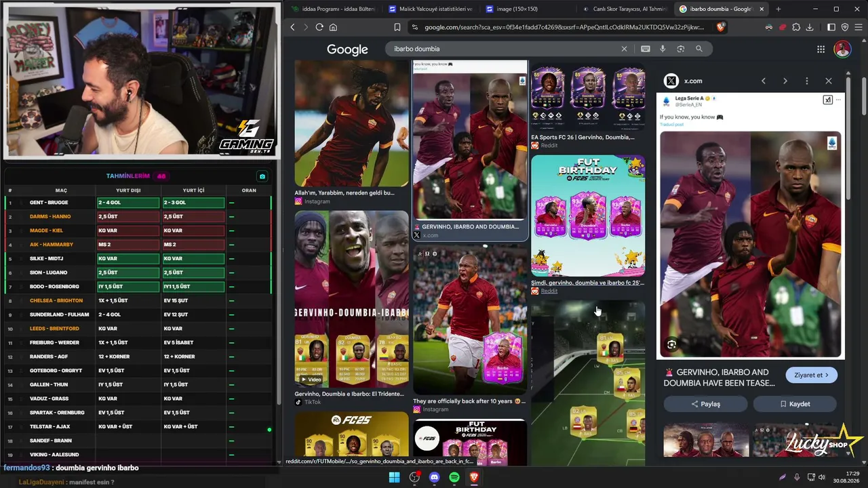
Task: Open more options in the image preview panel
Action: (x=807, y=81)
